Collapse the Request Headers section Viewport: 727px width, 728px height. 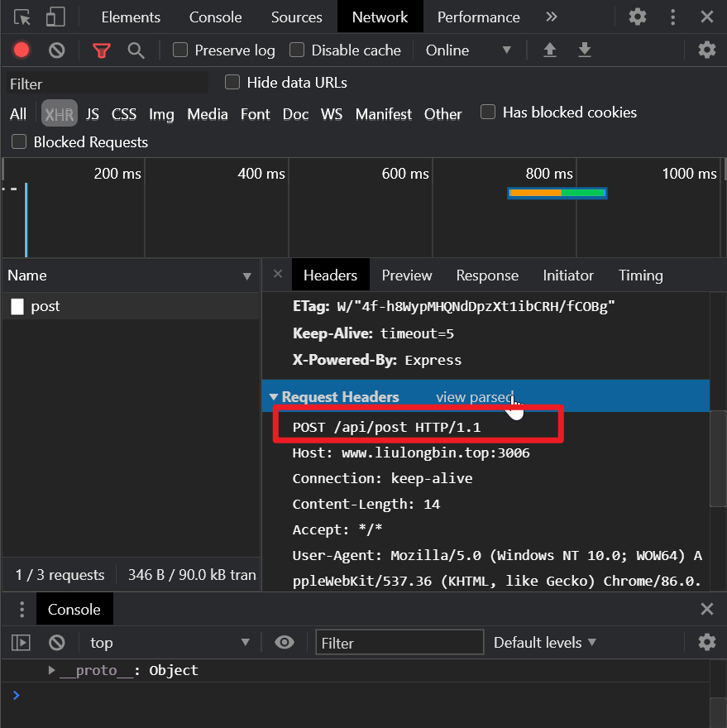click(x=274, y=397)
